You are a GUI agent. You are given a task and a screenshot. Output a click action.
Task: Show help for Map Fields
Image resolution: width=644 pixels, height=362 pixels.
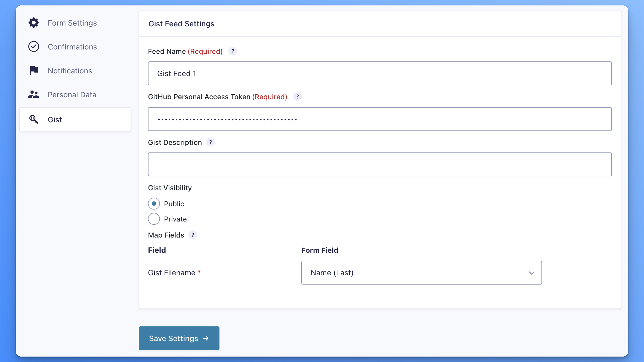[193, 235]
